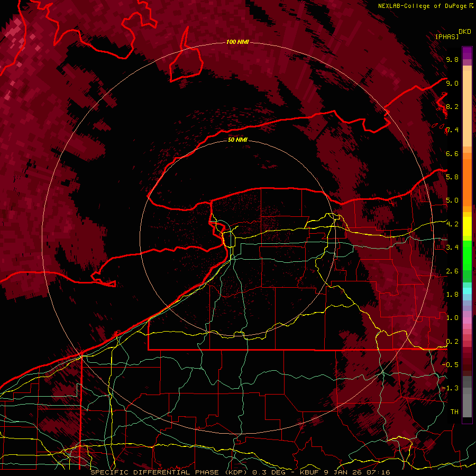Select the 2.6 scale label
This screenshot has height=476, width=476.
[x=452, y=271]
